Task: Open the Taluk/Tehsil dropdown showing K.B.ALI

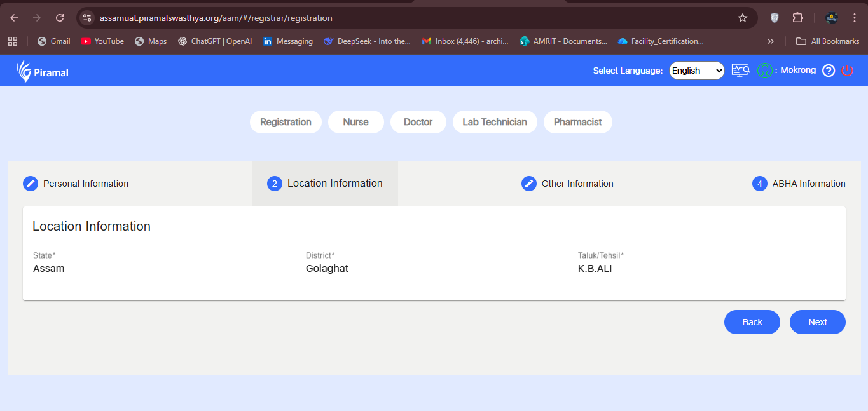Action: point(706,269)
